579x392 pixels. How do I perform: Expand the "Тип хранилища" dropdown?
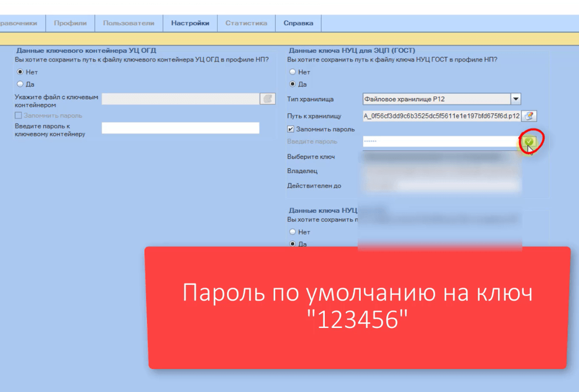[516, 99]
